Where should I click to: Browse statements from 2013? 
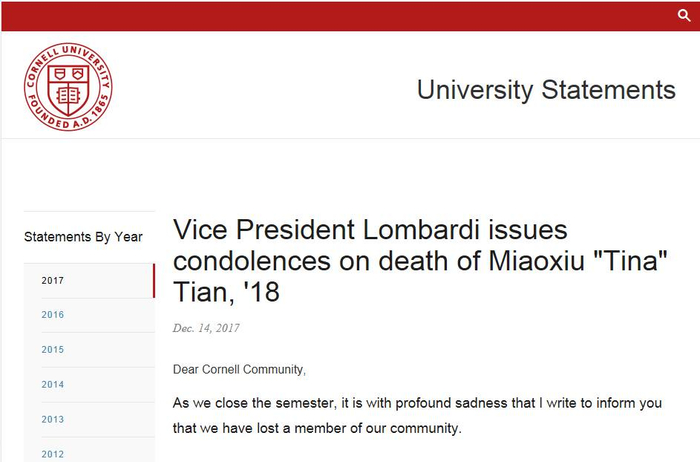point(53,420)
